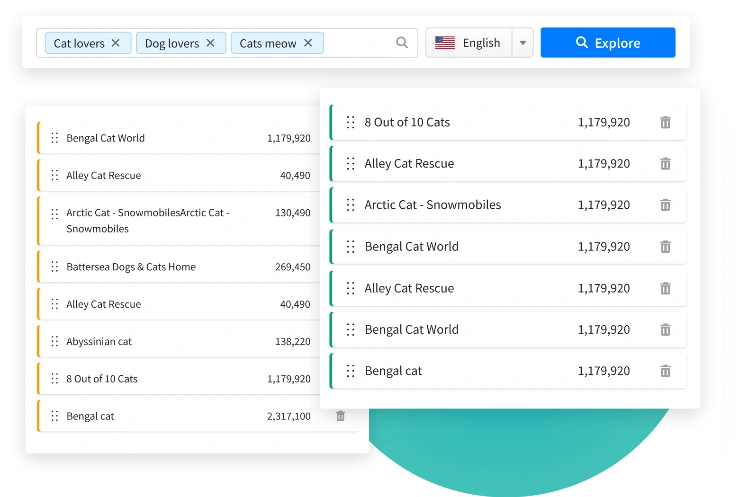Expand the language dropdown arrow
This screenshot has height=497, width=744.
click(x=523, y=43)
